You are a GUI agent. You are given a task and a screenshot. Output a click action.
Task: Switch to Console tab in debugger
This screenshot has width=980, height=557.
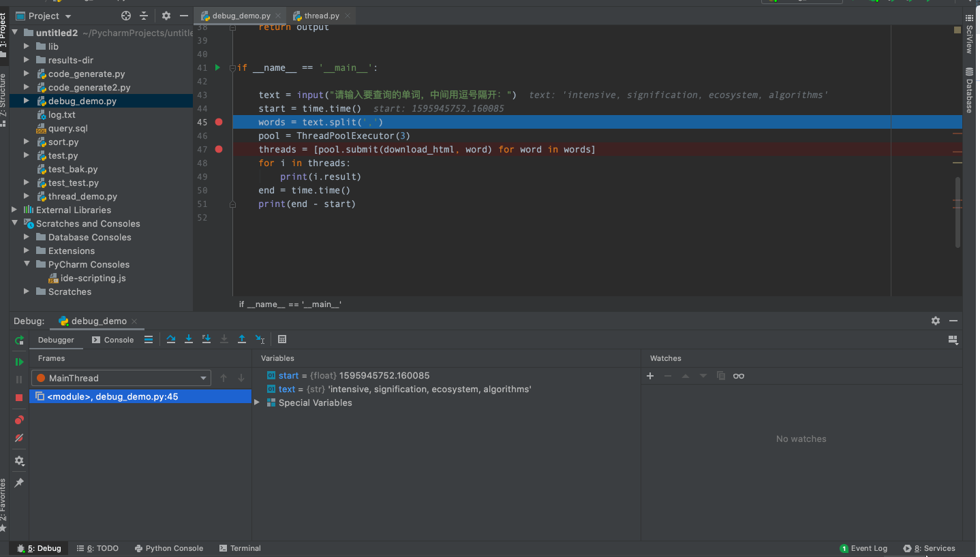112,340
